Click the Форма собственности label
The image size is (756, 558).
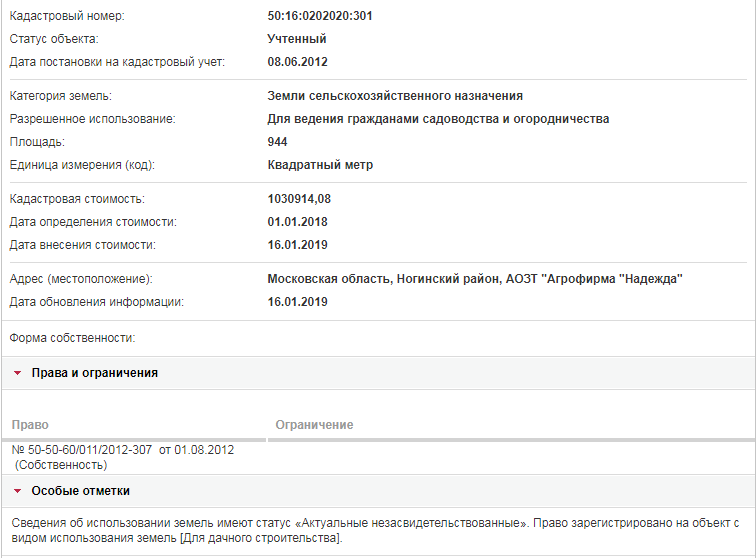point(72,338)
